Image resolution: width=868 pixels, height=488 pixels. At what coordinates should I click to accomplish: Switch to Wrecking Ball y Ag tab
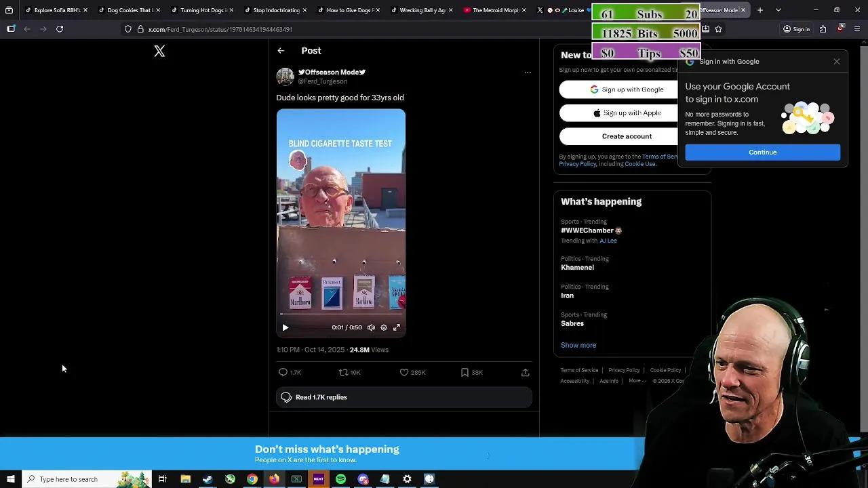click(422, 10)
